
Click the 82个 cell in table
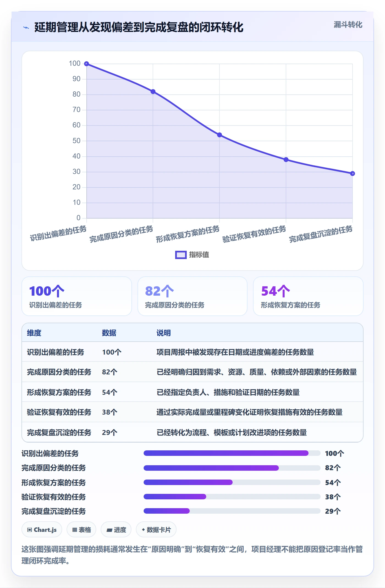[110, 372]
